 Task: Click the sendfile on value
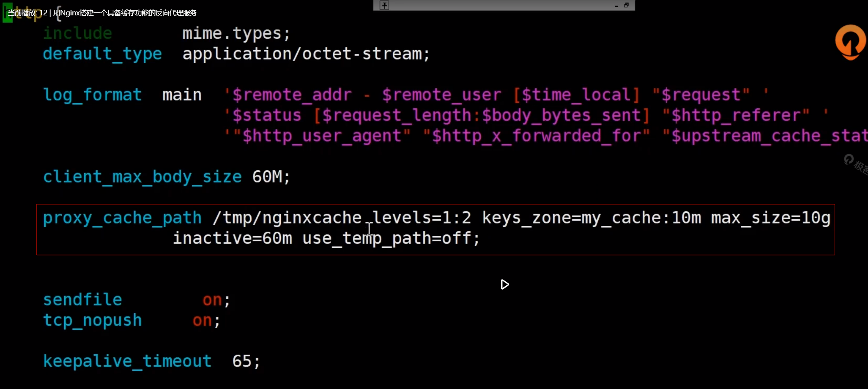212,300
